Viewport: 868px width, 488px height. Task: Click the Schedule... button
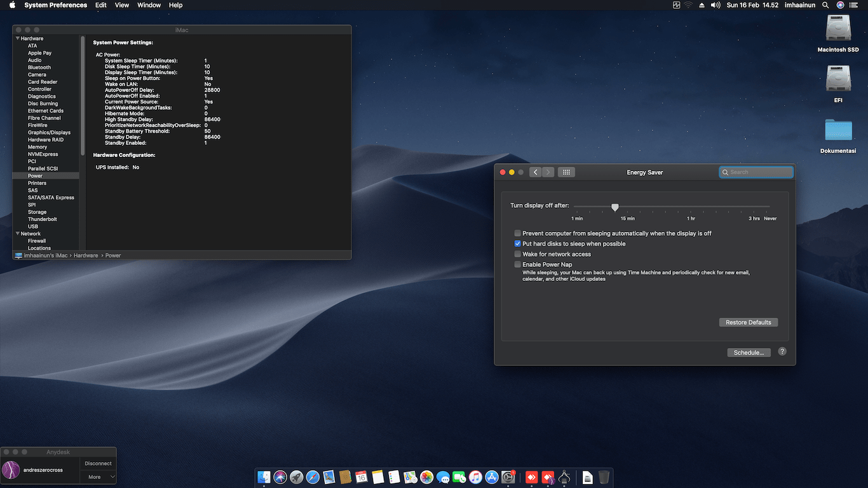pyautogui.click(x=749, y=353)
